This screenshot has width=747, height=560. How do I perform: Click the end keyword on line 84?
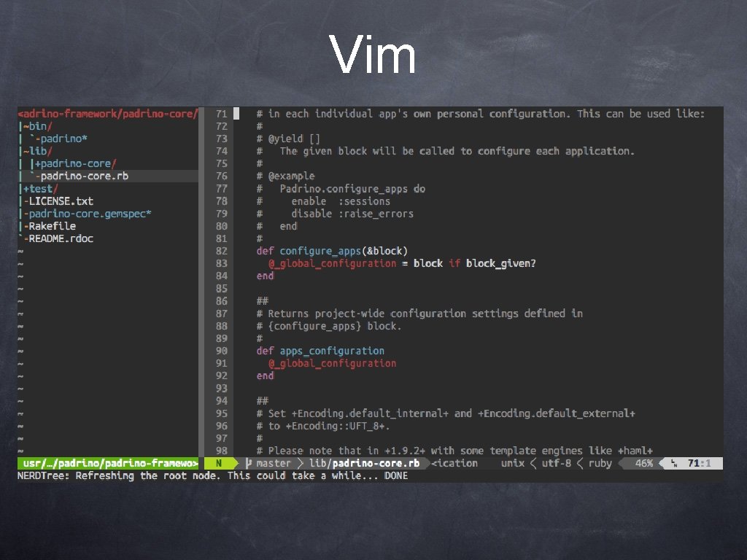(x=265, y=276)
